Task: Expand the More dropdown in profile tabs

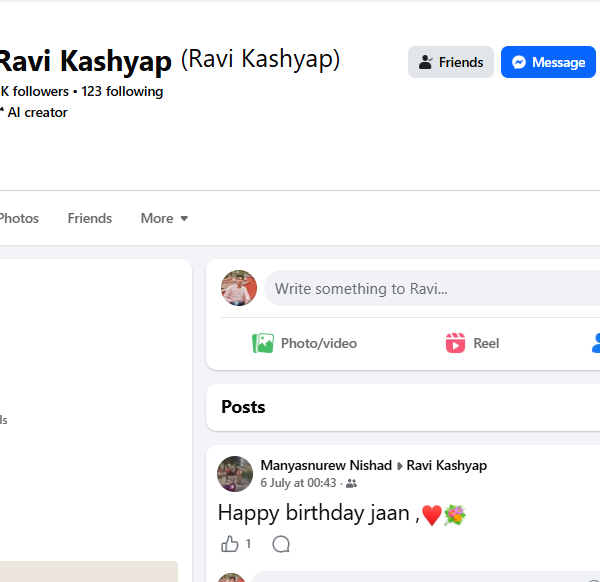Action: tap(165, 218)
